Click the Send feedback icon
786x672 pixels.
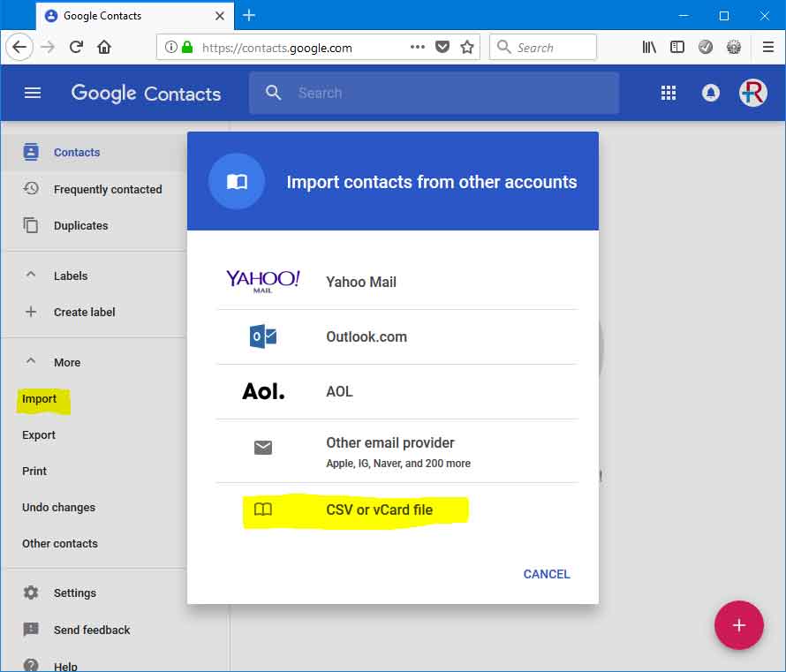tap(31, 629)
